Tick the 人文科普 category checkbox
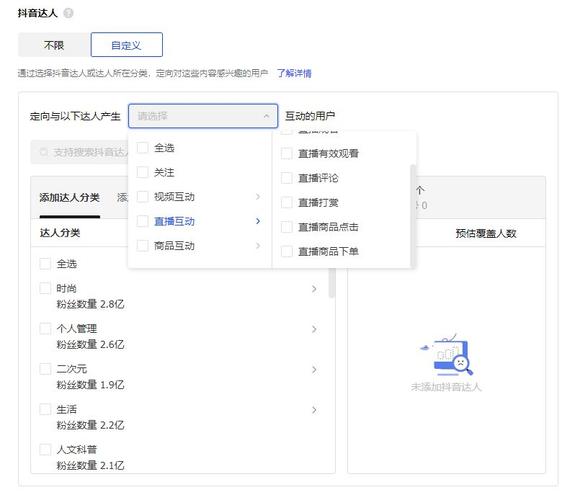 [45, 450]
